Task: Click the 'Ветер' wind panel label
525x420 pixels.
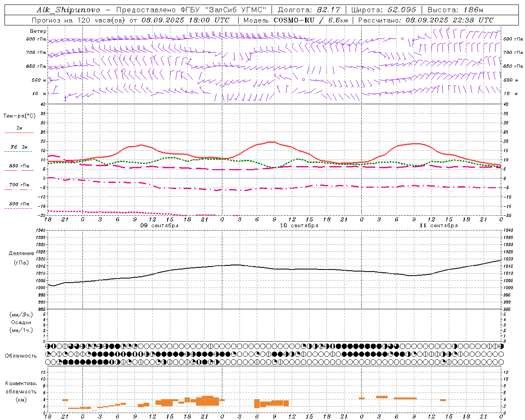Action: [38, 31]
